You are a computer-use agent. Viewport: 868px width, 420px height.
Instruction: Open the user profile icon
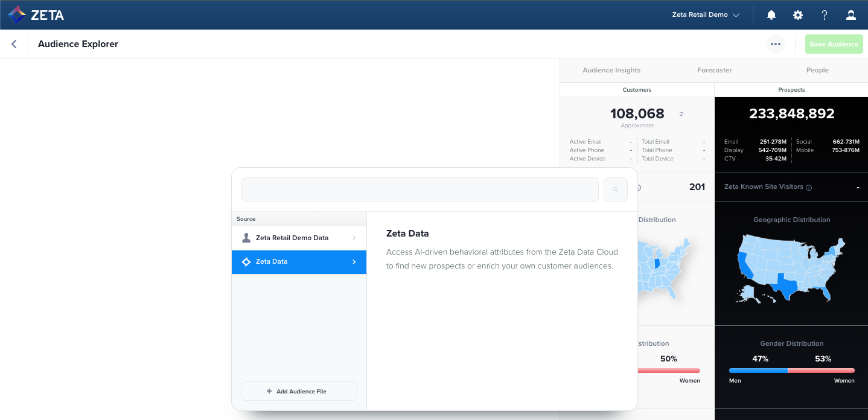point(851,15)
